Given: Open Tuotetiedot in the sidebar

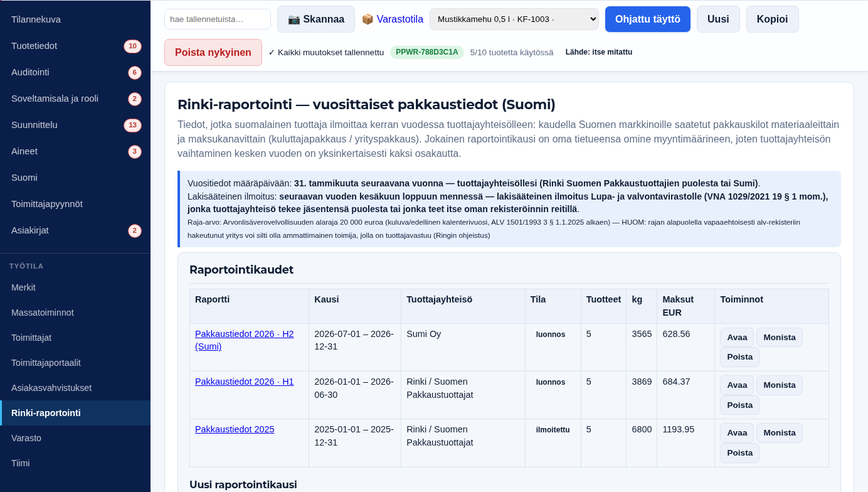Looking at the screenshot, I should [x=75, y=46].
